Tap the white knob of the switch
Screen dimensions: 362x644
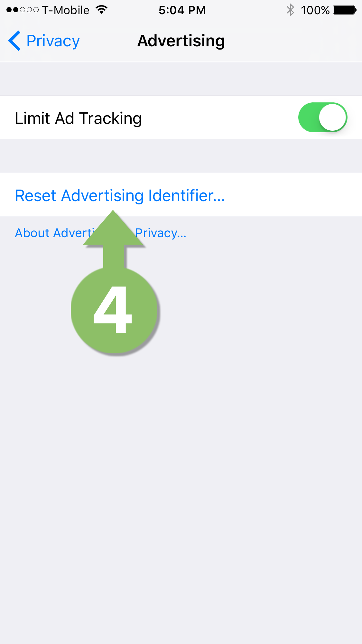(x=332, y=117)
